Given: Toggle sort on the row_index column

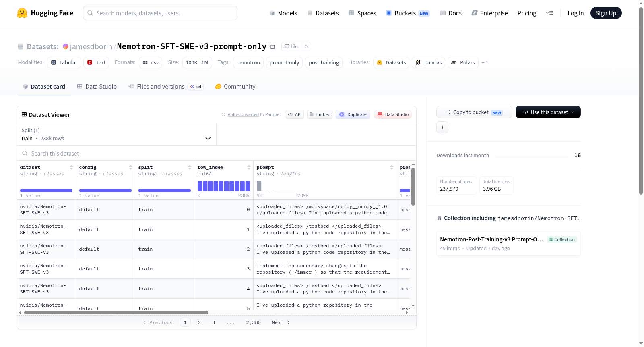Looking at the screenshot, I should click(x=249, y=167).
